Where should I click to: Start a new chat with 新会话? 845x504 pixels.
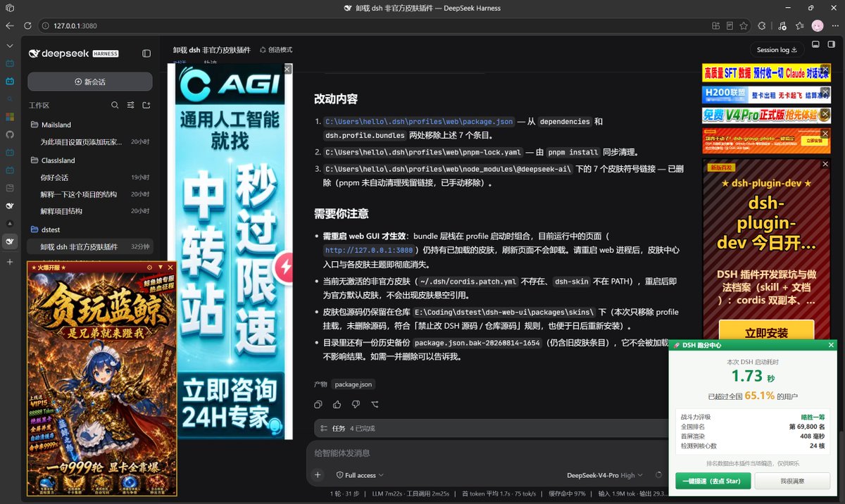pyautogui.click(x=90, y=82)
